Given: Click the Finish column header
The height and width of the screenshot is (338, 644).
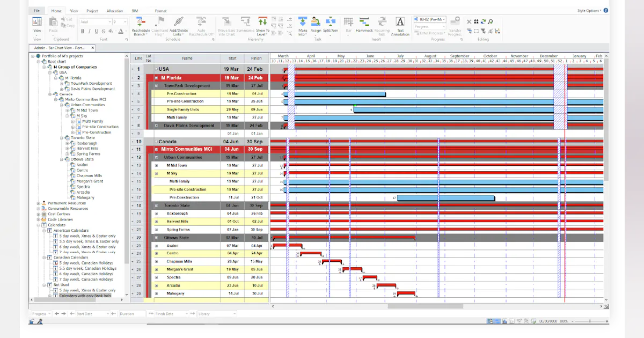Looking at the screenshot, I should click(256, 58).
